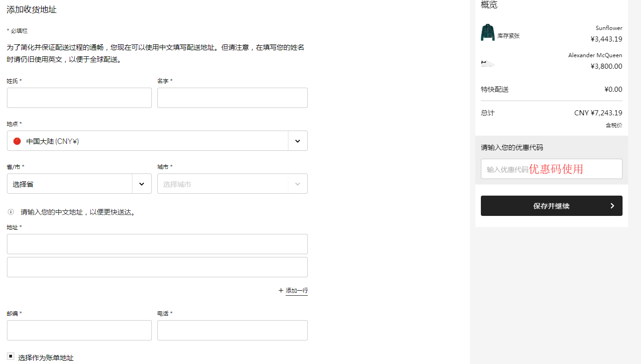Click the 邮编 postal code field
Viewport: 641px width, 364px height.
click(79, 330)
